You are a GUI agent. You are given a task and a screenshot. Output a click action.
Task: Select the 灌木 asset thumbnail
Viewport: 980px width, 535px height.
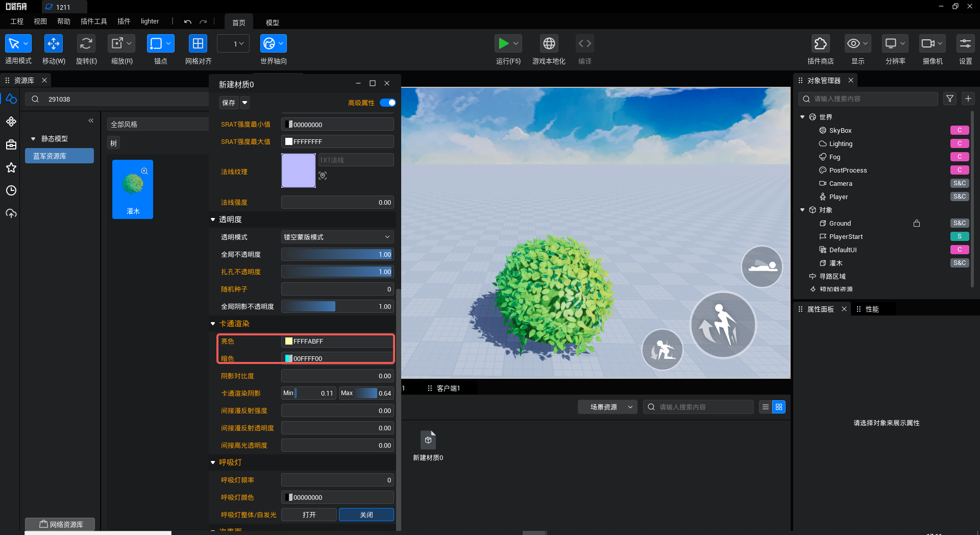coord(133,189)
